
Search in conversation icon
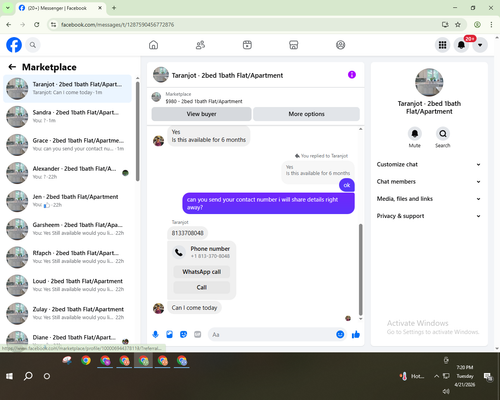pos(443,134)
